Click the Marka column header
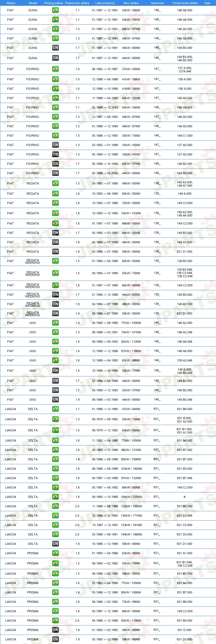Screen dimensions: 216x644 click(x=11, y=3)
